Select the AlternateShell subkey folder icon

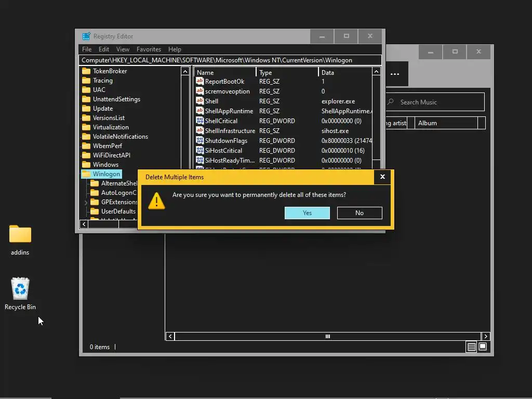point(95,183)
